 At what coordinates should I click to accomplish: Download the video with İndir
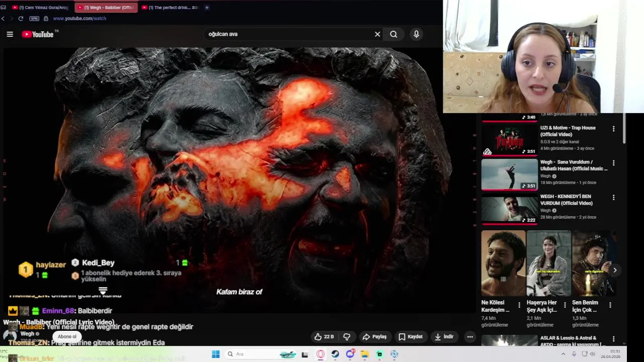pos(444,337)
